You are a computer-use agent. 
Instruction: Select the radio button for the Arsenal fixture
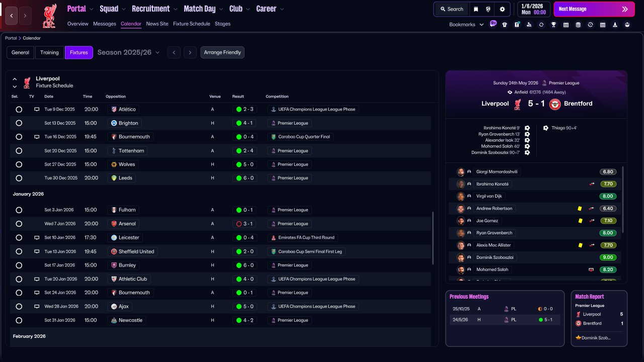[x=19, y=224]
